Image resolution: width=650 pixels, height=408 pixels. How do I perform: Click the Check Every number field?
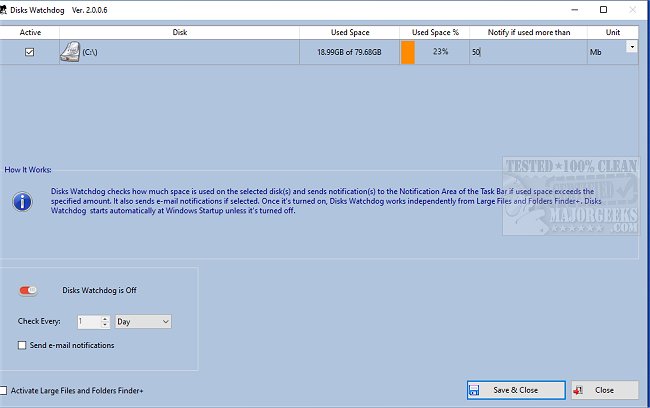(x=89, y=322)
